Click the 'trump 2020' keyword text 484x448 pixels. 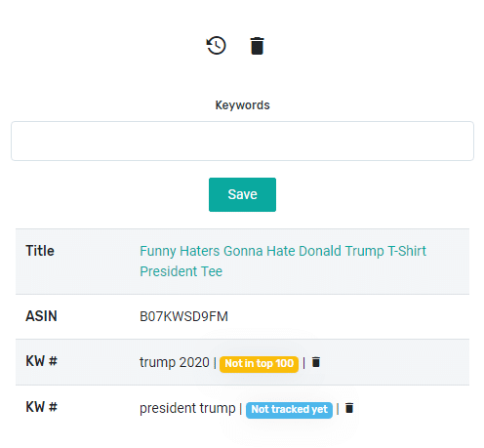[x=175, y=362]
